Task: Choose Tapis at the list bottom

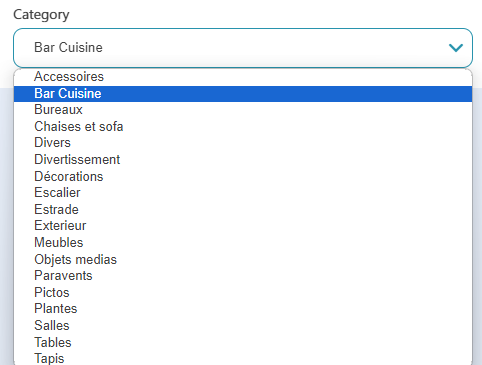Action: coord(243,358)
